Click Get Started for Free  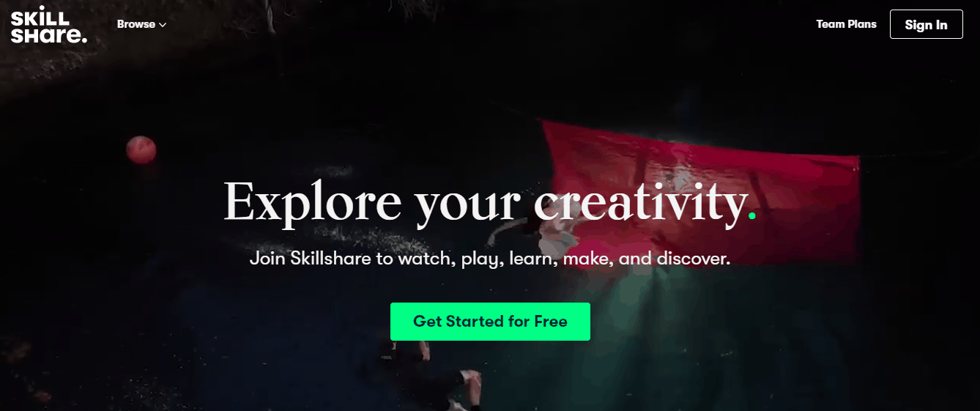[490, 322]
